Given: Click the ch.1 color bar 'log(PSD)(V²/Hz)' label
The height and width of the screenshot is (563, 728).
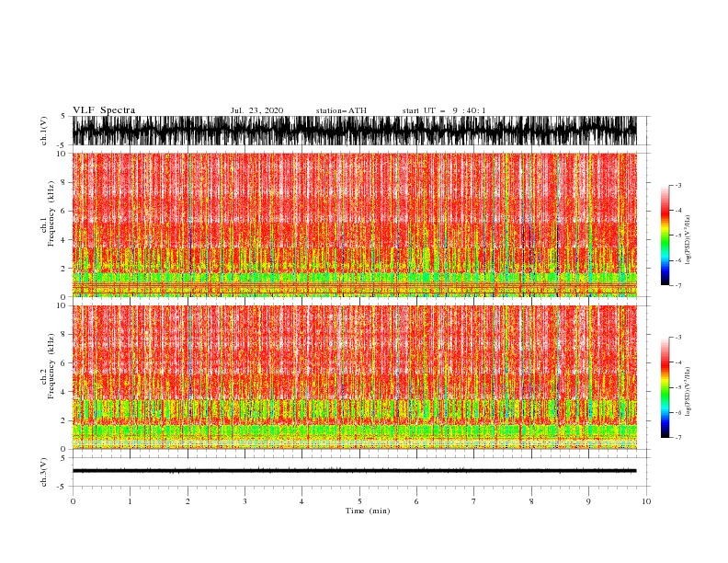Looking at the screenshot, I should pyautogui.click(x=688, y=240).
